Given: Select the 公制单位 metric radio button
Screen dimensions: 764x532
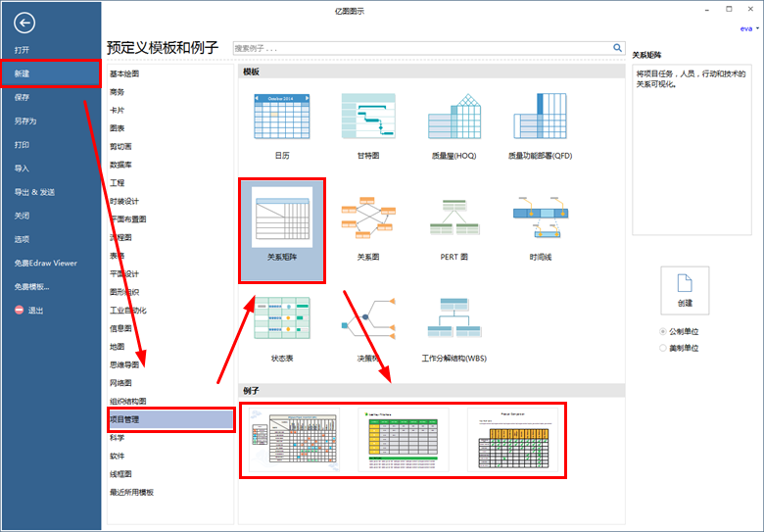Looking at the screenshot, I should click(x=663, y=332).
